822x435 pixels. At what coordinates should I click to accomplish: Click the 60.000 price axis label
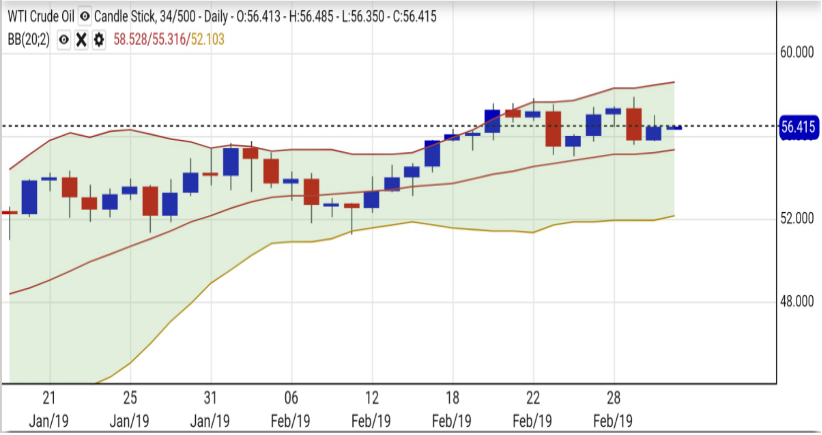click(799, 52)
